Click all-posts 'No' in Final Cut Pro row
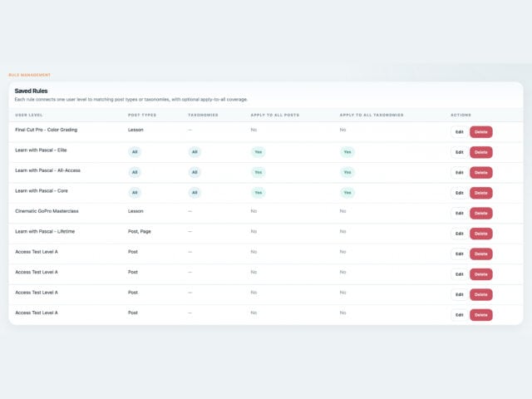Image resolution: width=532 pixels, height=399 pixels. (x=254, y=130)
